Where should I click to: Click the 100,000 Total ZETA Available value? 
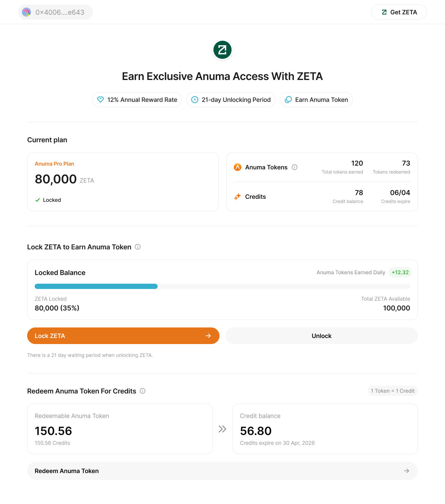[397, 308]
